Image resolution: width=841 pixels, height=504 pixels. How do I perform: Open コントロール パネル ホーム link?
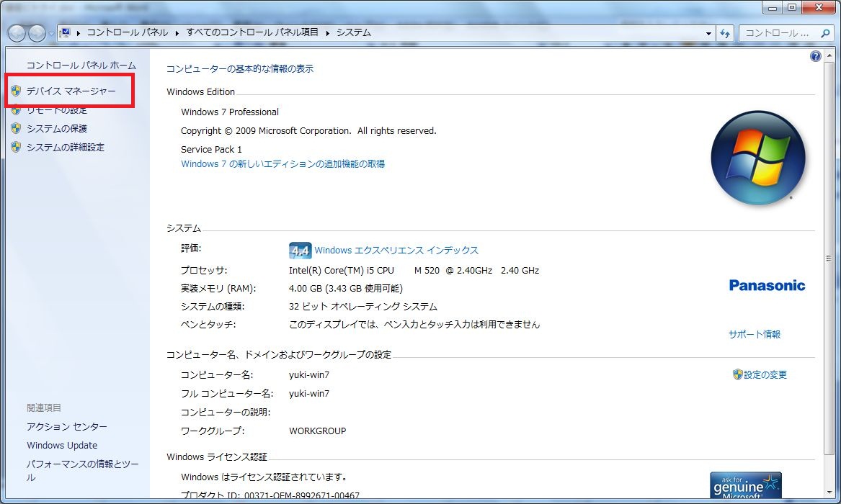tap(81, 66)
